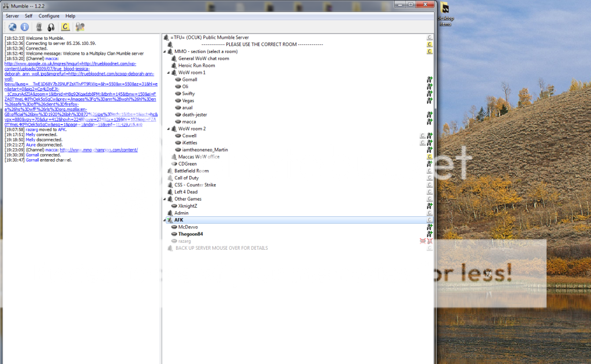Collapse the Other Games channel

[x=164, y=199]
